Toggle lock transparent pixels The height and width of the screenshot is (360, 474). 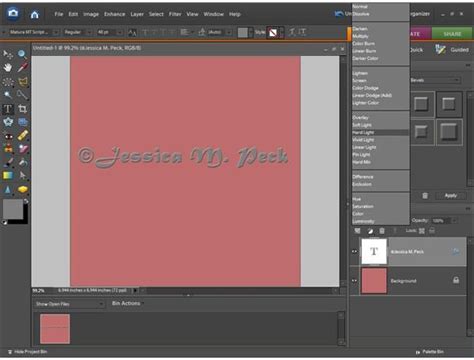422,231
